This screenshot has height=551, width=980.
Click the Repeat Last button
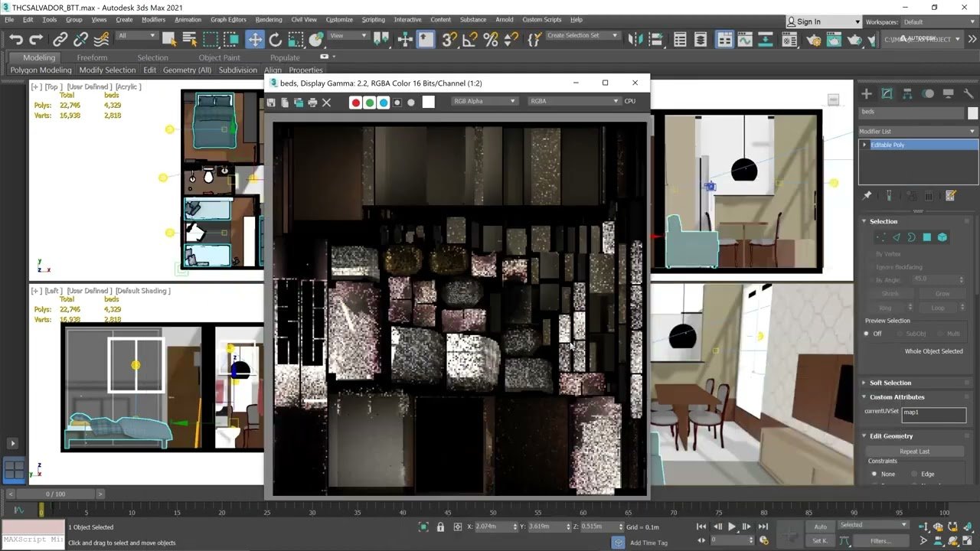pyautogui.click(x=914, y=452)
